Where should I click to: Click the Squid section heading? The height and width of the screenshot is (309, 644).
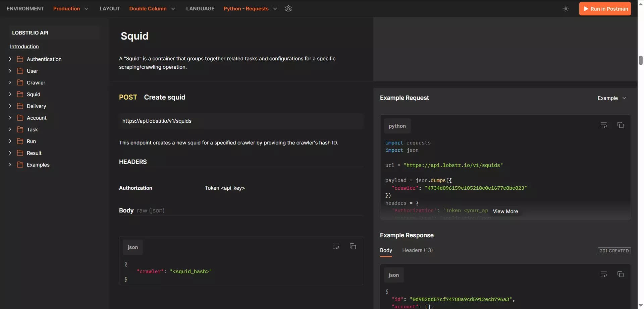135,36
